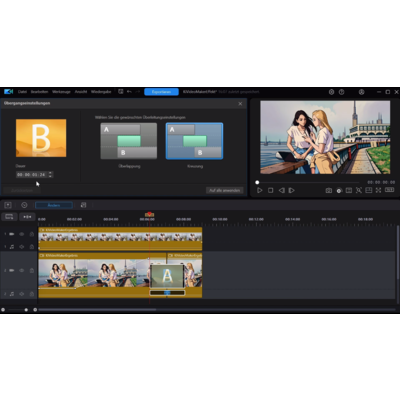
Task: Click the insert media icon above timeline
Action: (8, 205)
